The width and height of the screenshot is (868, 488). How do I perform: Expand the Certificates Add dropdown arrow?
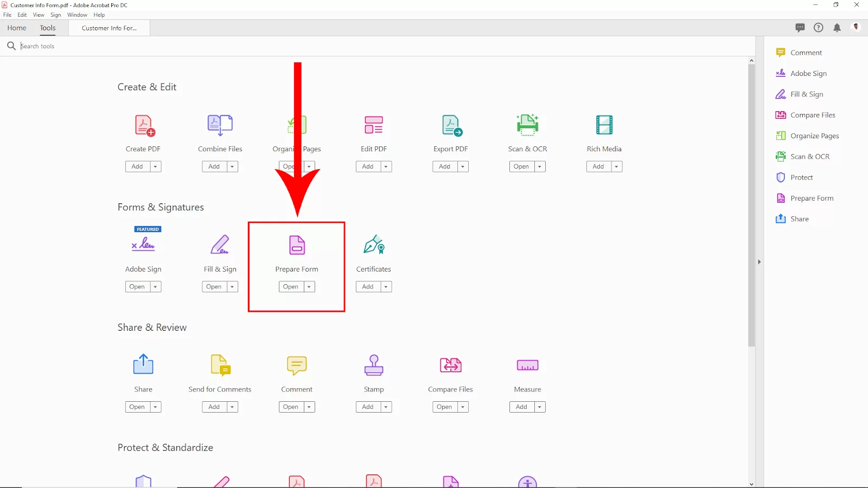tap(386, 287)
